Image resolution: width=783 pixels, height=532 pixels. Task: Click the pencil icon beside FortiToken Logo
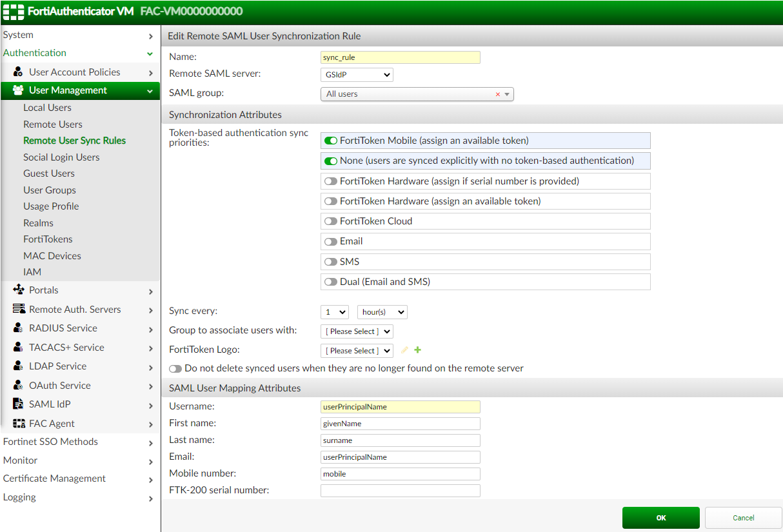click(x=405, y=350)
